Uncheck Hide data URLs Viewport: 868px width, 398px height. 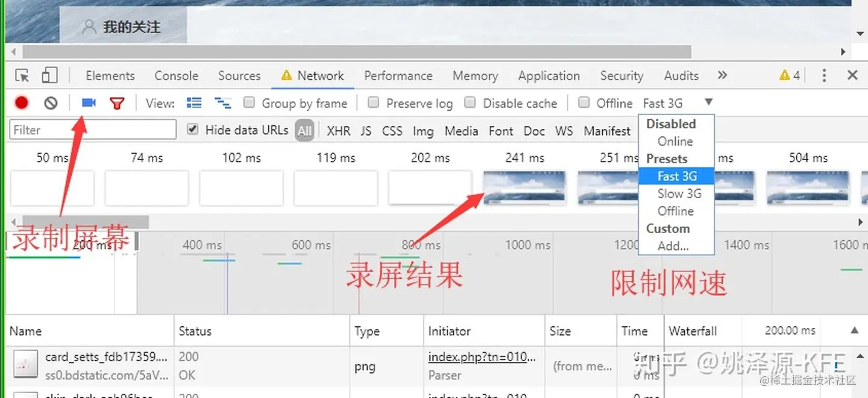pos(192,129)
